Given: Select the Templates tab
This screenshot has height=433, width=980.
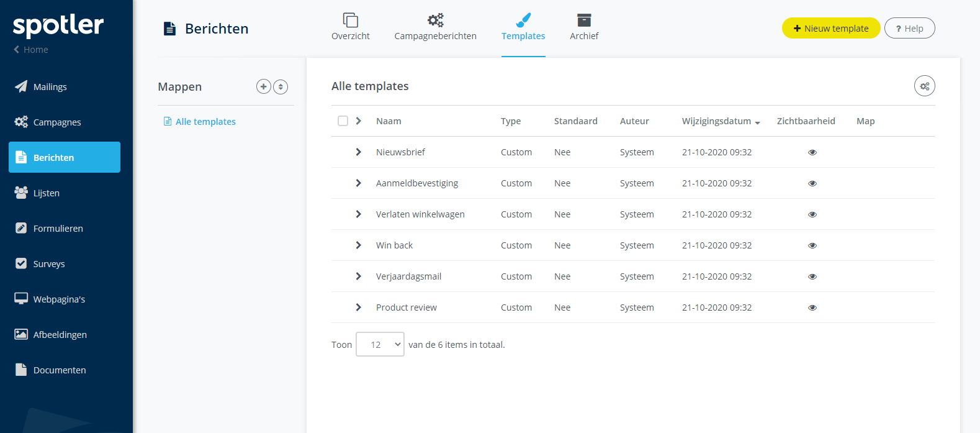Looking at the screenshot, I should (x=523, y=27).
